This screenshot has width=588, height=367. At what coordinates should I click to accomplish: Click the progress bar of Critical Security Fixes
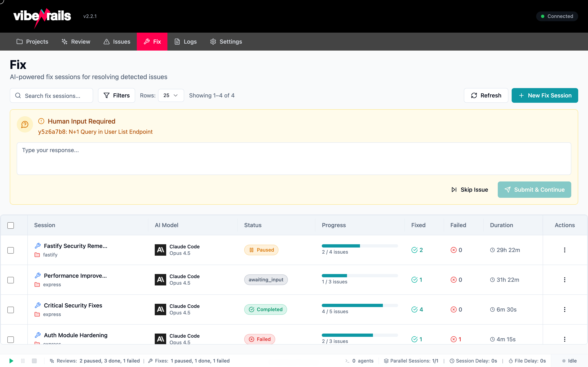click(360, 305)
